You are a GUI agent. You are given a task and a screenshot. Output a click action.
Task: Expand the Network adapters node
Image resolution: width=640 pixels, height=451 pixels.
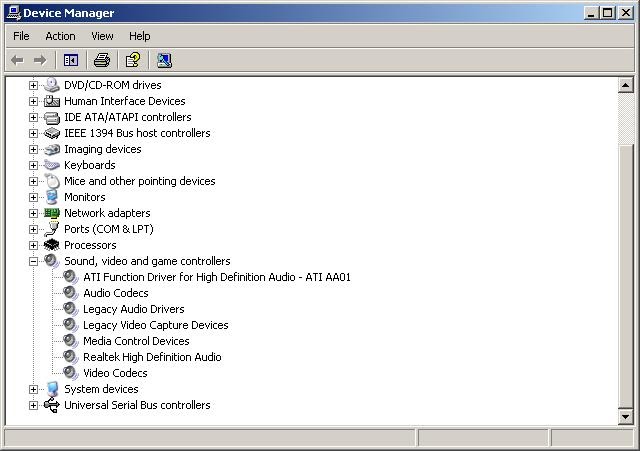tap(33, 213)
